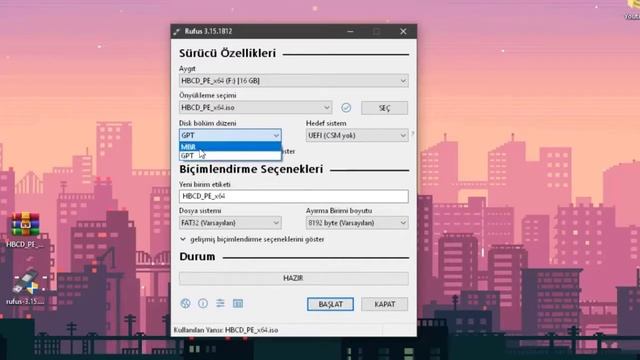
Task: Open the Hedef sistem dropdown
Action: (357, 135)
